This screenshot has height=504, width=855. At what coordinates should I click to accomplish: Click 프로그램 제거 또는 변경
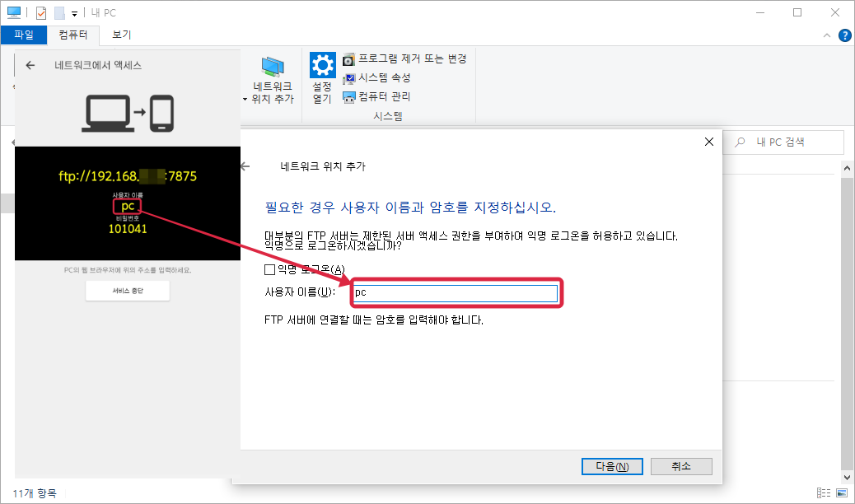[404, 59]
